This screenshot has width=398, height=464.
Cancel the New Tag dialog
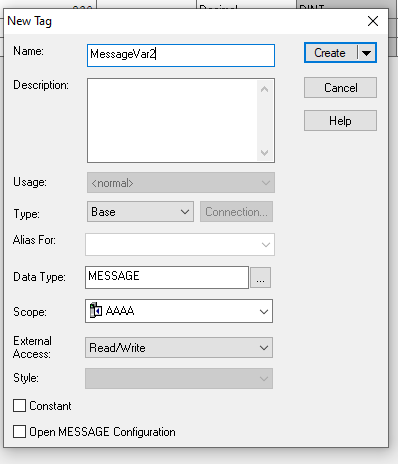click(x=340, y=88)
